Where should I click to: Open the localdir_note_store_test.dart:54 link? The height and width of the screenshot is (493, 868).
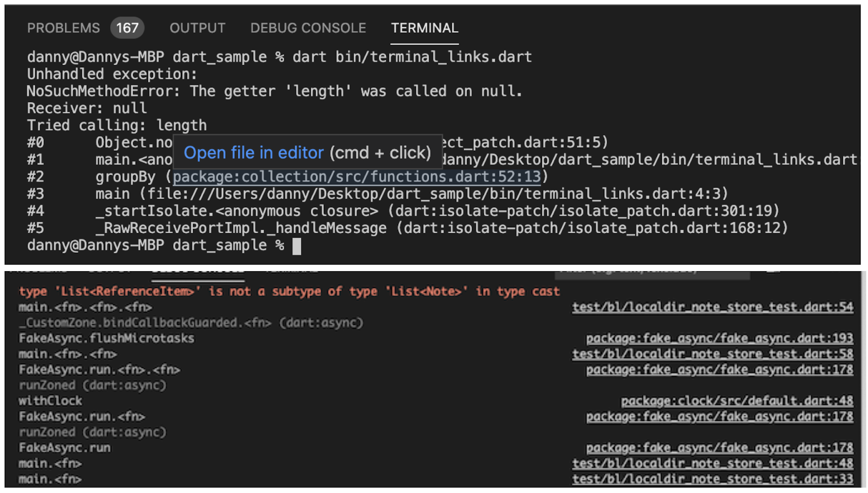point(713,308)
